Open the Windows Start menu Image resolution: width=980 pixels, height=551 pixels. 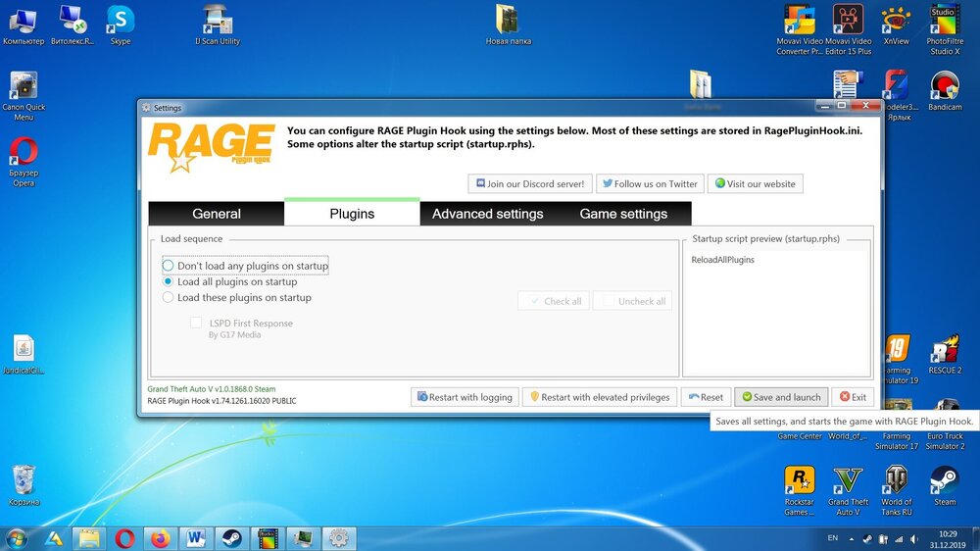(17, 538)
